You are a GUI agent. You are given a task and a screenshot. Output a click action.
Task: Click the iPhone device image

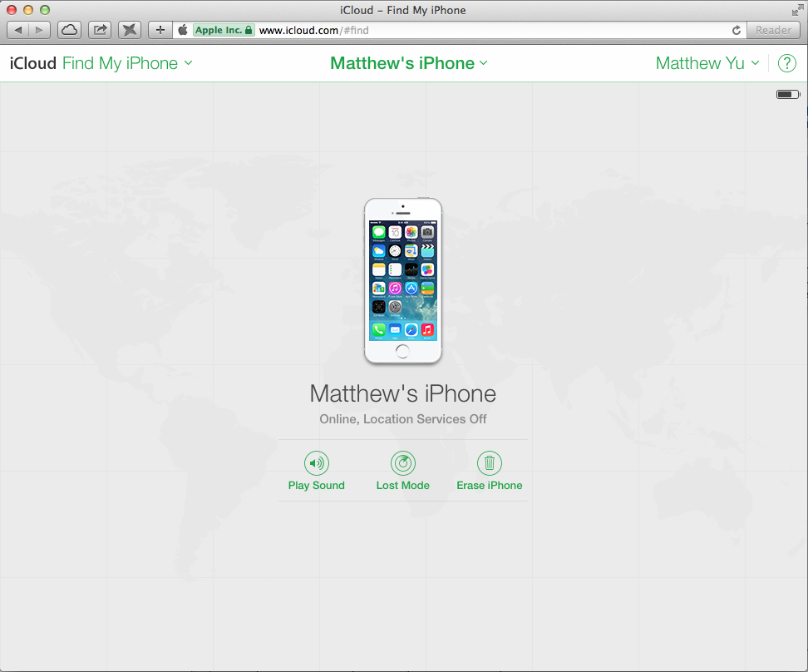coord(403,280)
